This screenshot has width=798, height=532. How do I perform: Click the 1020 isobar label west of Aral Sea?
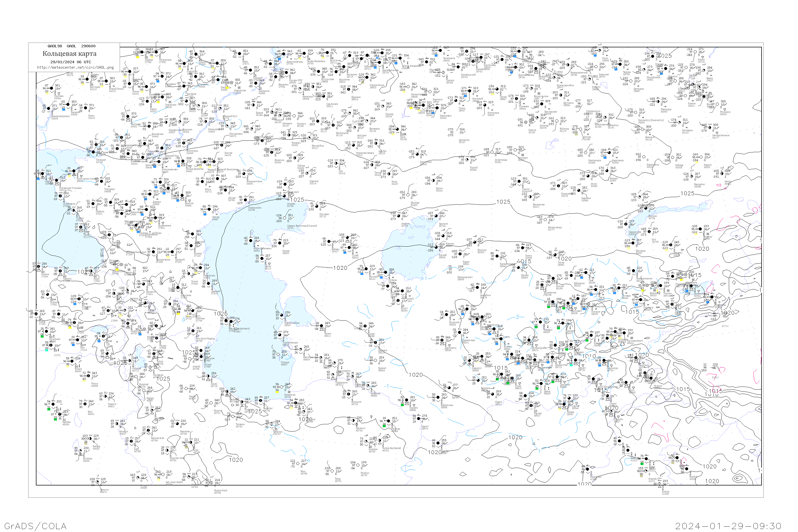pos(340,268)
